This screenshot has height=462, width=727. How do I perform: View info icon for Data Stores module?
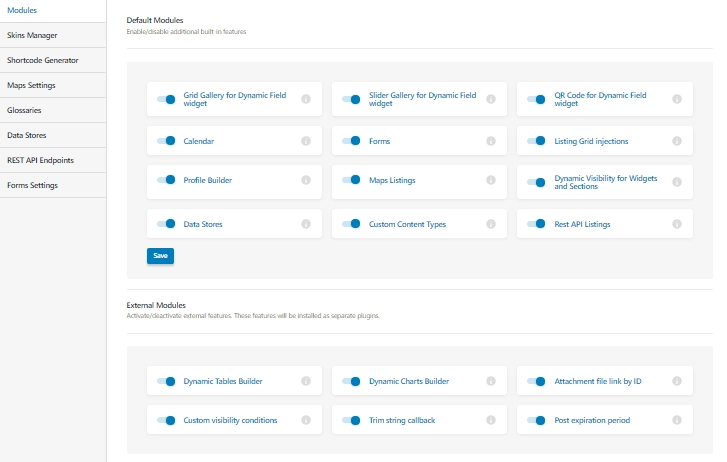click(x=306, y=224)
